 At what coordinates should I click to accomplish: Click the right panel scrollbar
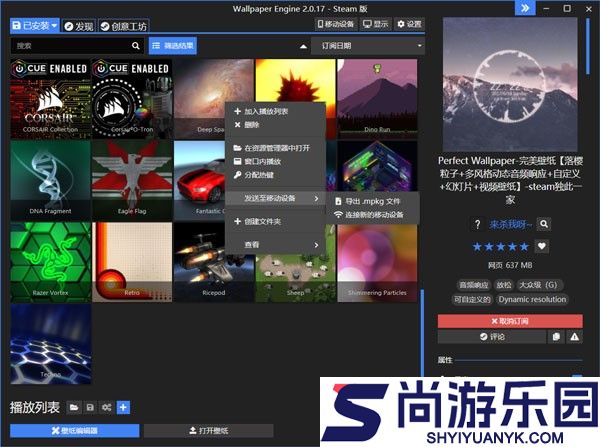tap(588, 46)
